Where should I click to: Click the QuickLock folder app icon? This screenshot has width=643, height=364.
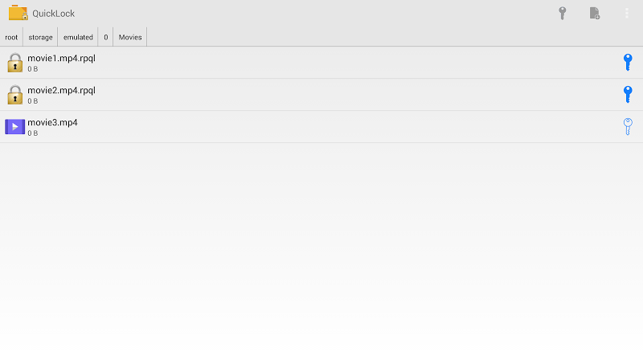click(x=18, y=13)
